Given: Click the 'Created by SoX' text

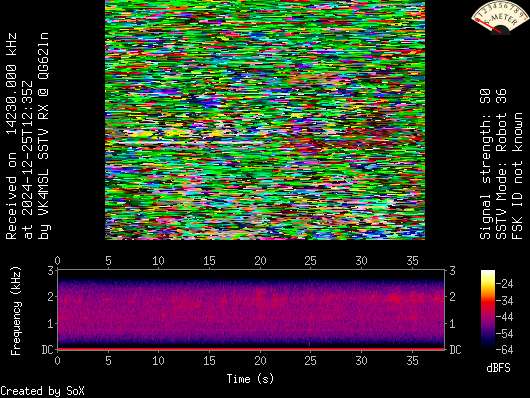Looking at the screenshot, I should pyautogui.click(x=42, y=391).
